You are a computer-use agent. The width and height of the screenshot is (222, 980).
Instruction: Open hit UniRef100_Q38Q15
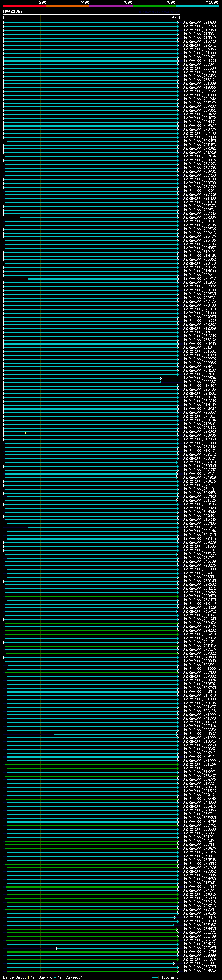199,918
